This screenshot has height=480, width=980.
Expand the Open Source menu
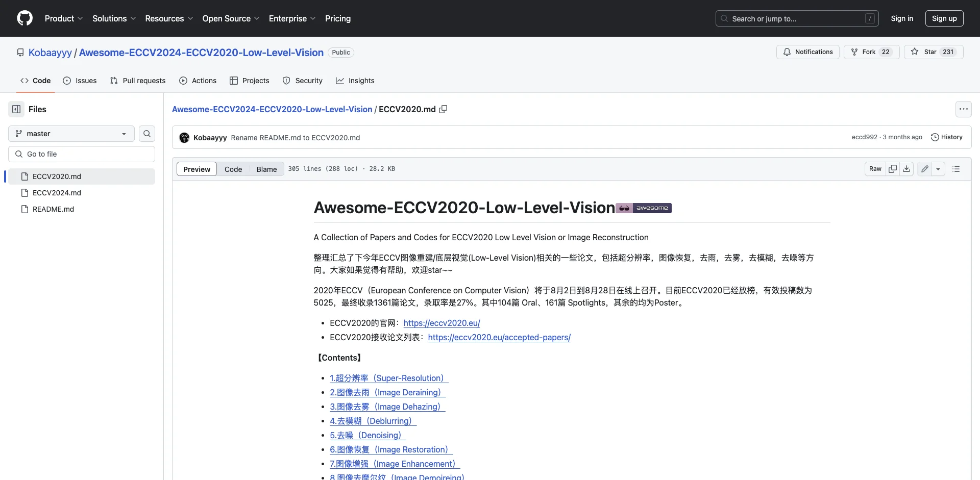point(231,18)
